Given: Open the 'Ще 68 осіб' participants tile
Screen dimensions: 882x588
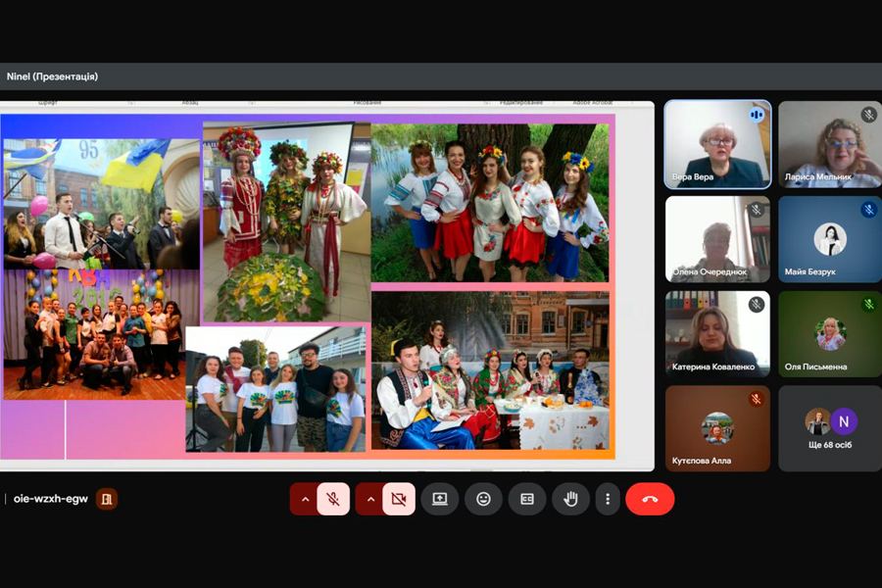Looking at the screenshot, I should tap(830, 428).
